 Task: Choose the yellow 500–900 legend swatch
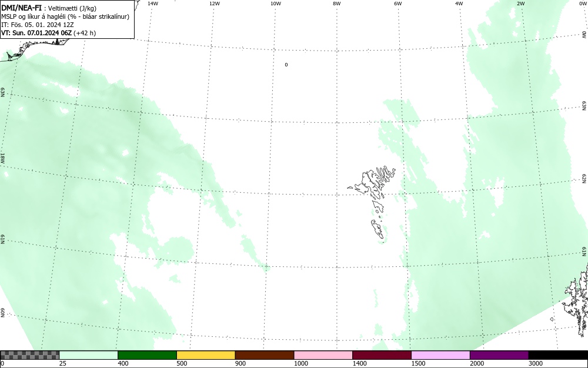coord(206,355)
